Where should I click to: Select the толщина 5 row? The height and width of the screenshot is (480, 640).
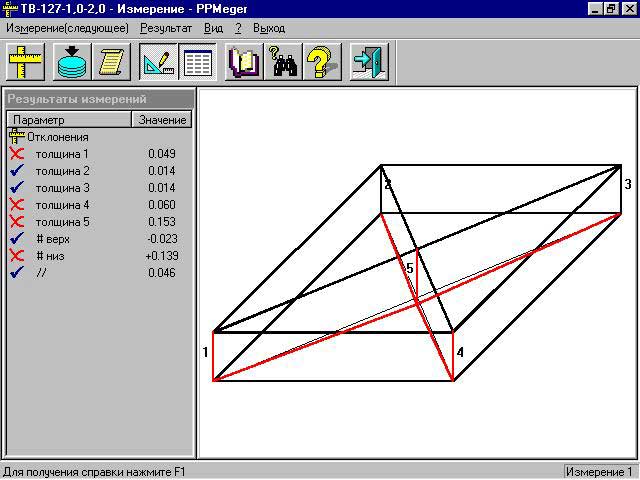tap(100, 222)
